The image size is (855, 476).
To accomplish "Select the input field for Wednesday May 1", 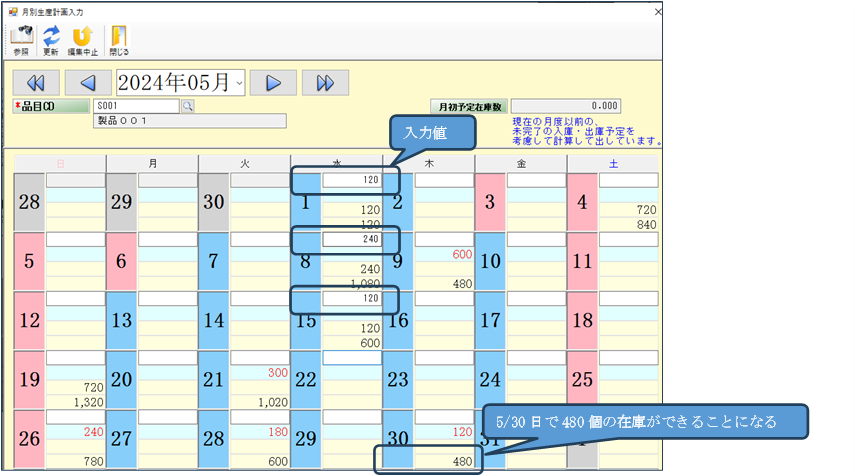I will tap(353, 180).
